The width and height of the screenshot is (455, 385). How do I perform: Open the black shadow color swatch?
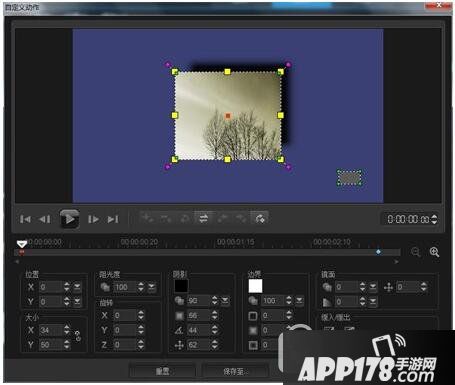click(x=181, y=286)
